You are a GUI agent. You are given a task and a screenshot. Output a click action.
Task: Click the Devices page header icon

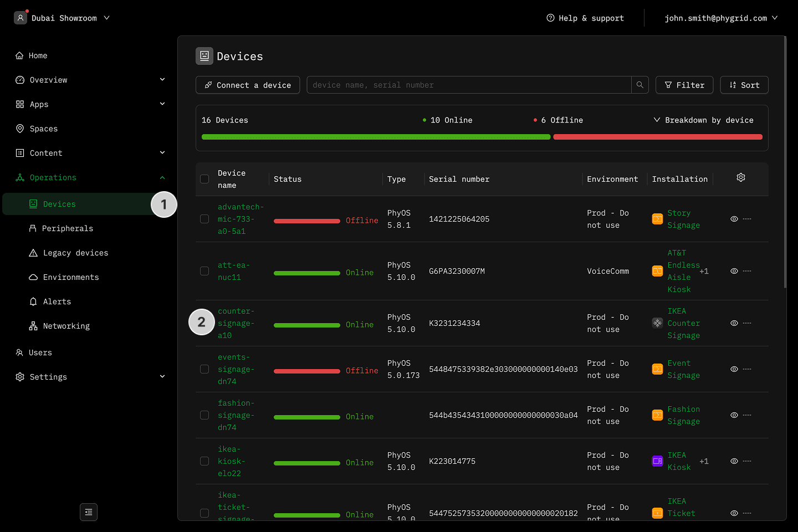click(x=204, y=56)
